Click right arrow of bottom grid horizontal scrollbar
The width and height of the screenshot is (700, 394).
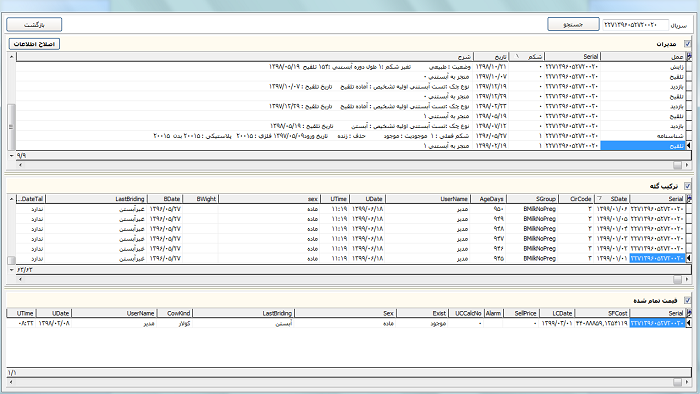(688, 382)
